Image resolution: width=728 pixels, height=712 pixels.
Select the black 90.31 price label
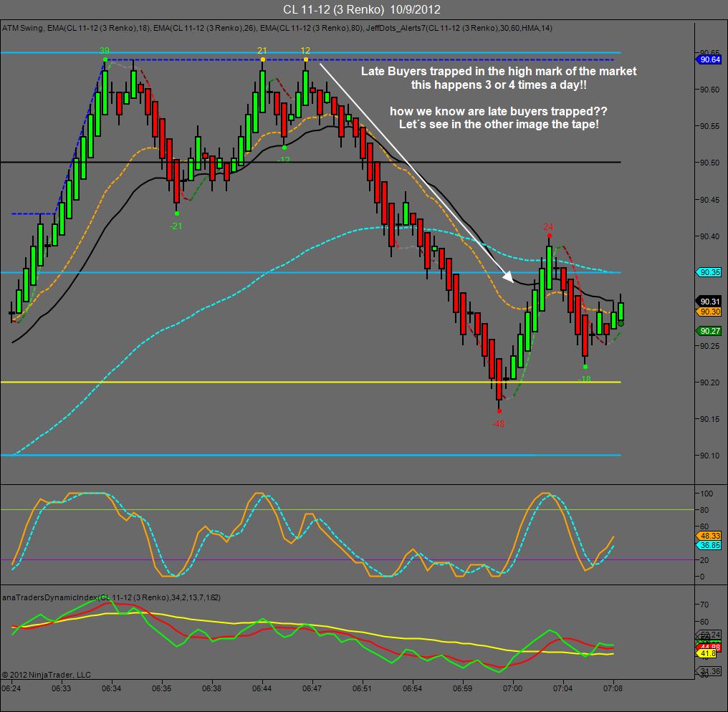[x=709, y=302]
